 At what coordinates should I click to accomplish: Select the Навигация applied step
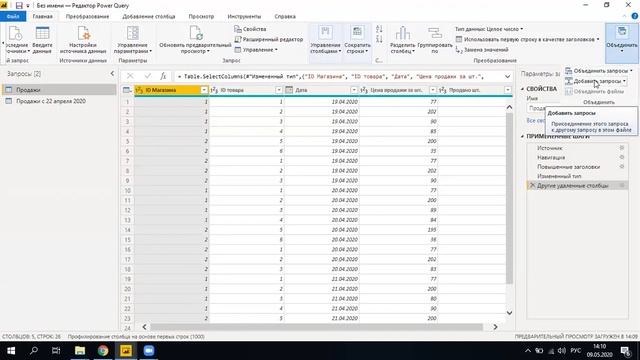coord(551,157)
